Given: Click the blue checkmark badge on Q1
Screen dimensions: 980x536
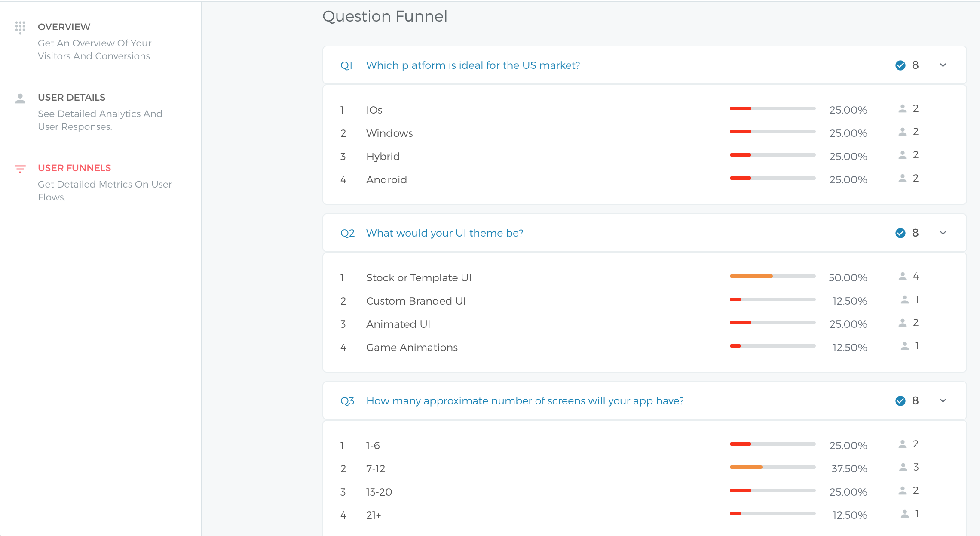Looking at the screenshot, I should [900, 65].
